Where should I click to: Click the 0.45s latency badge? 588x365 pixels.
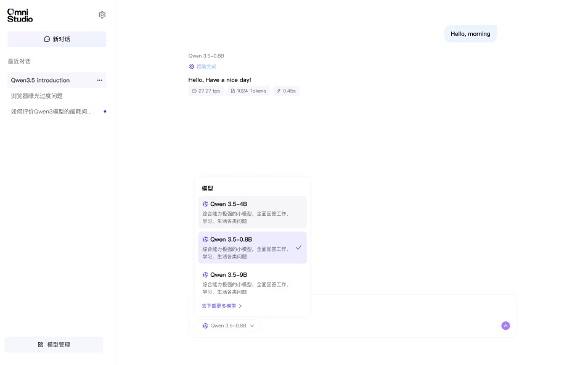[x=286, y=91]
